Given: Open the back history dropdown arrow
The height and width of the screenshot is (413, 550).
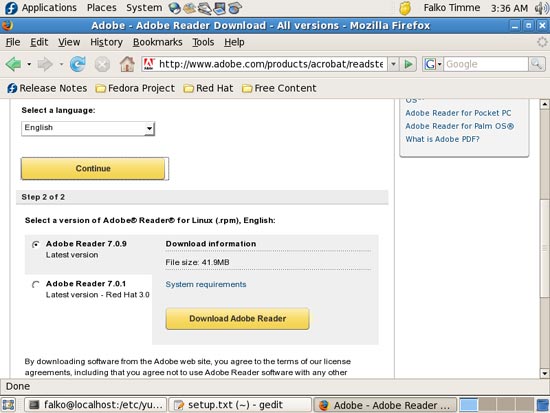Looking at the screenshot, I should tap(29, 64).
